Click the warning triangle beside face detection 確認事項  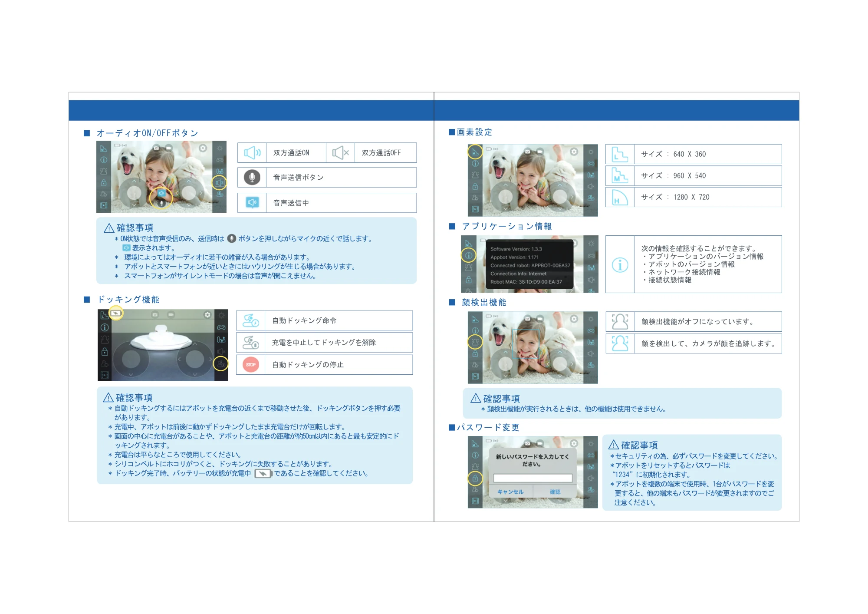(476, 398)
